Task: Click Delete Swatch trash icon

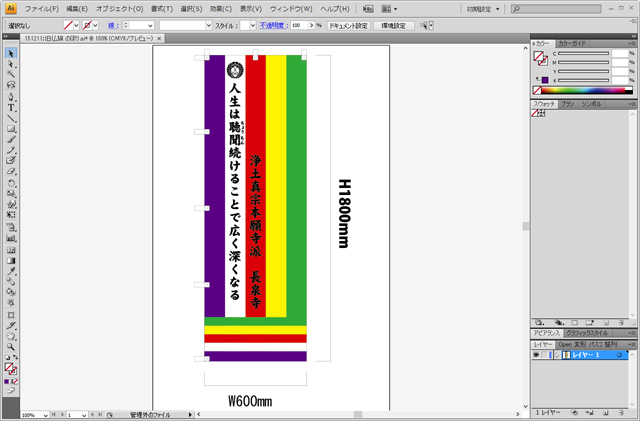Action: tap(621, 323)
